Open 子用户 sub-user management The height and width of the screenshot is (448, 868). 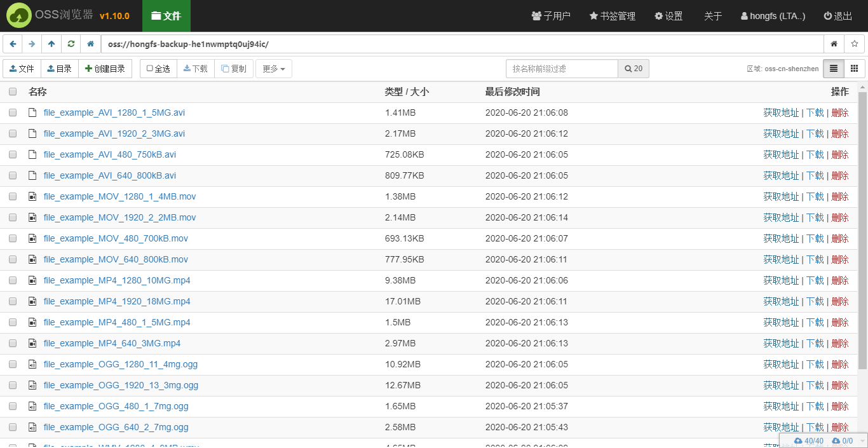[x=551, y=16]
